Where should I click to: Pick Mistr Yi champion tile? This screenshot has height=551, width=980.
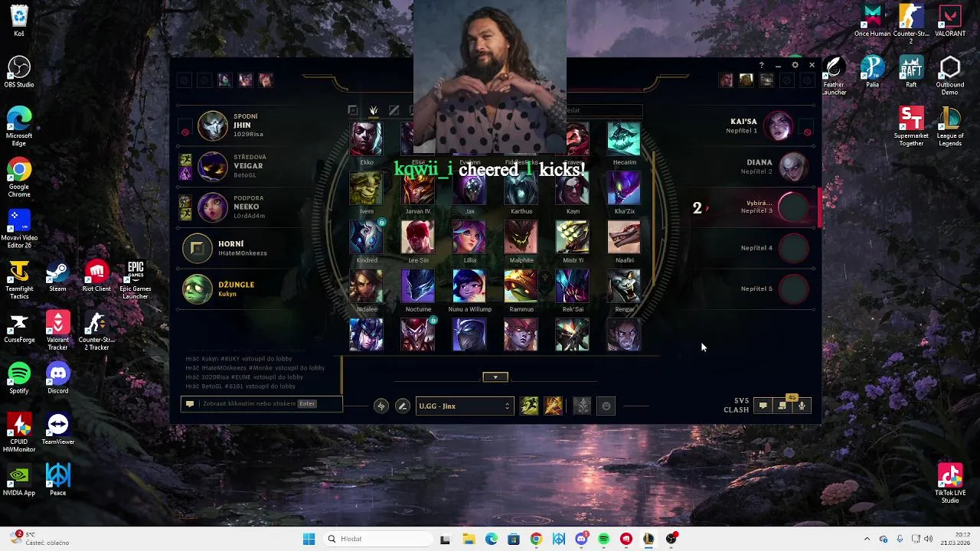coord(573,237)
